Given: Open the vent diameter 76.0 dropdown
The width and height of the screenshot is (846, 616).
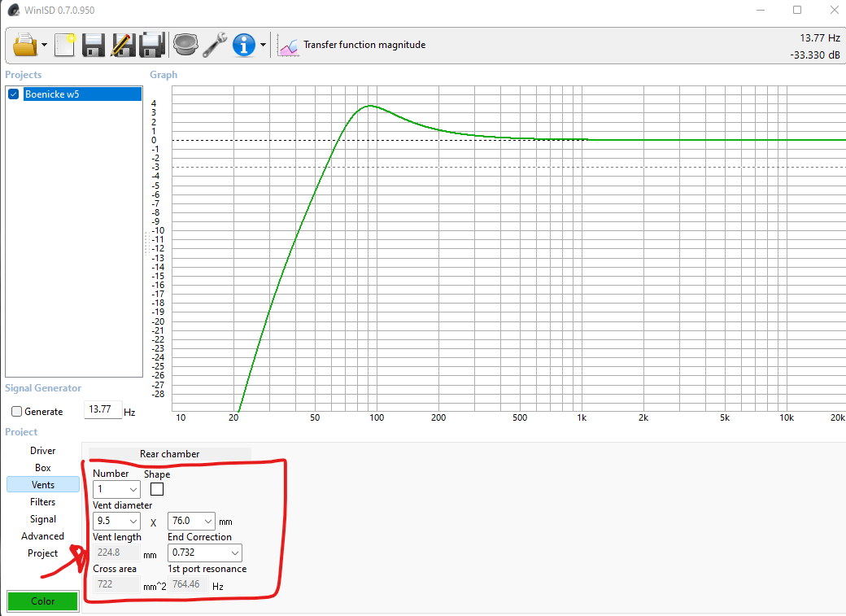Looking at the screenshot, I should (191, 521).
